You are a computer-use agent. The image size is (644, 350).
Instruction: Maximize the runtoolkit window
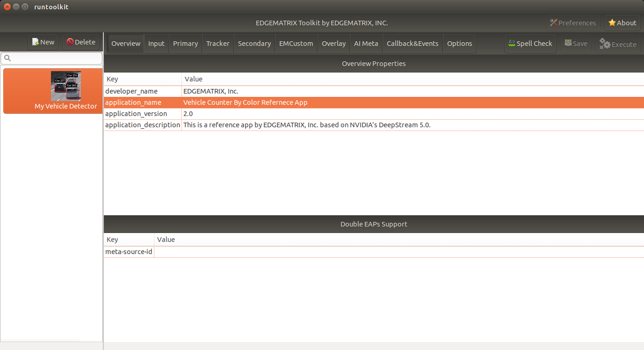pyautogui.click(x=25, y=7)
